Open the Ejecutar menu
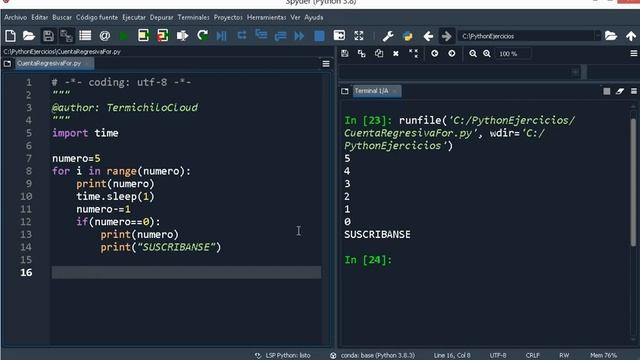 click(134, 18)
